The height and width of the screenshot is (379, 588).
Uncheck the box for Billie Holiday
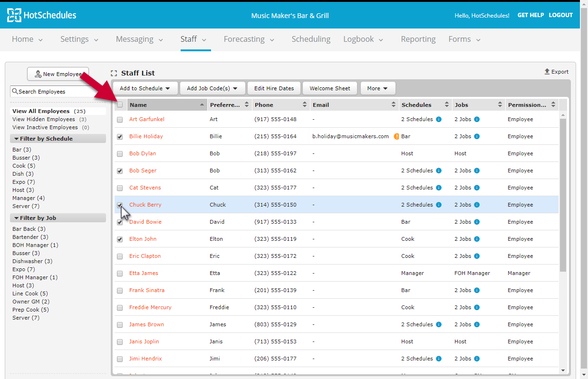point(120,137)
